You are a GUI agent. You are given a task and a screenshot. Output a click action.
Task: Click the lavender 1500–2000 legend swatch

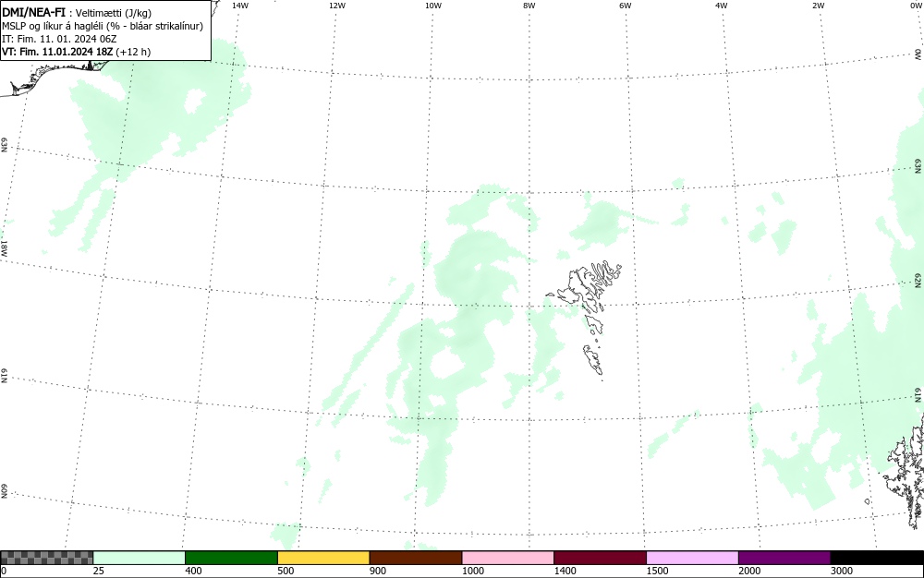(x=692, y=558)
